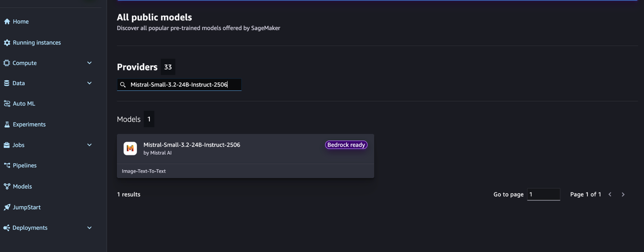644x252 pixels.
Task: Click the JumpStart rocket icon
Action: [x=7, y=207]
